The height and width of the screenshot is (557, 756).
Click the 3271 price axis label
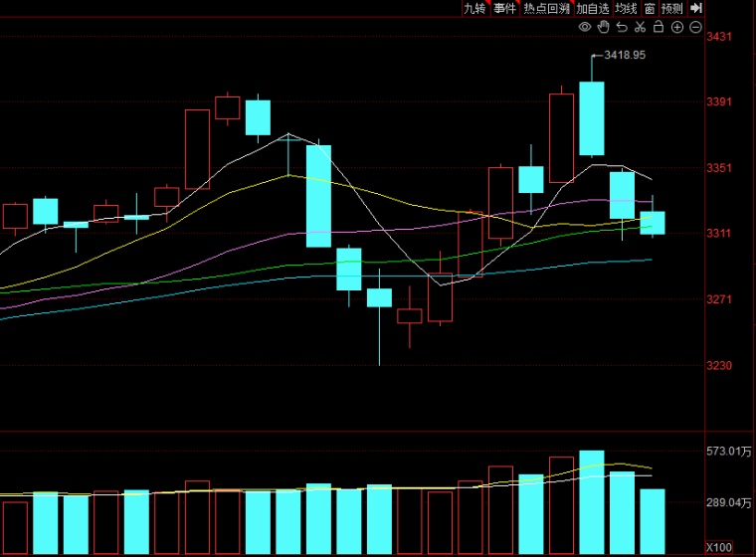click(x=719, y=299)
